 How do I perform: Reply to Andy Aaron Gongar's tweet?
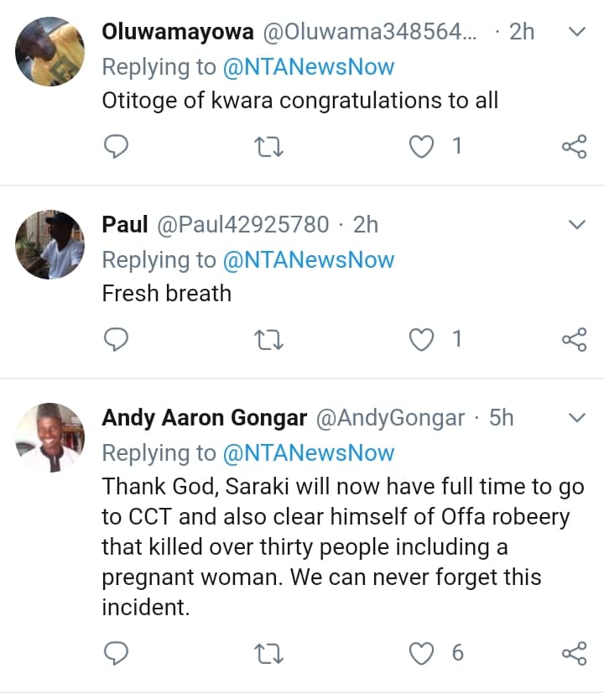(116, 653)
